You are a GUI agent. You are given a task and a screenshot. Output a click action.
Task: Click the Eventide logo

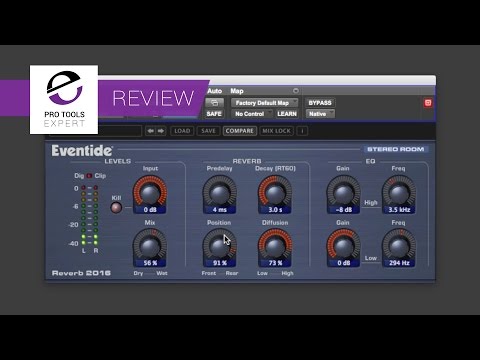82,151
